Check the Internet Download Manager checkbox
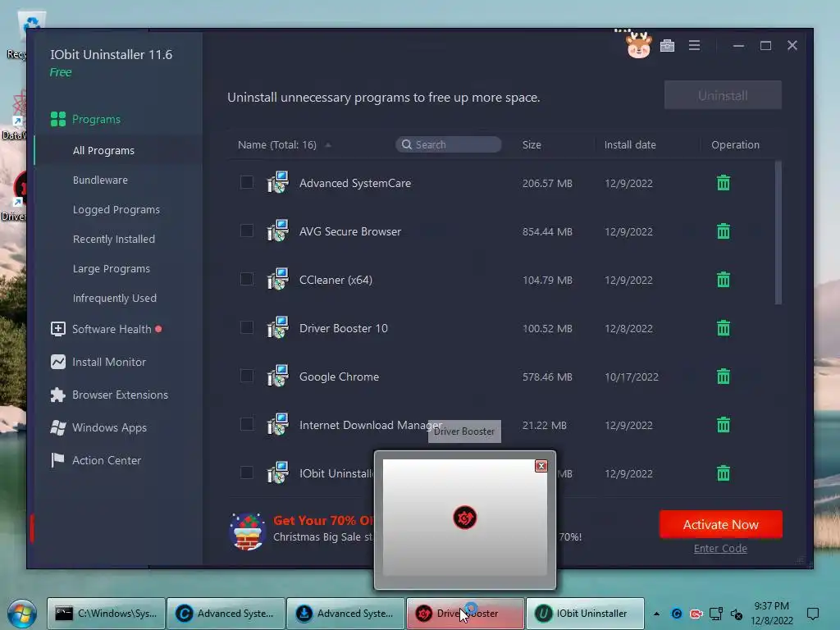This screenshot has width=840, height=630. point(246,424)
